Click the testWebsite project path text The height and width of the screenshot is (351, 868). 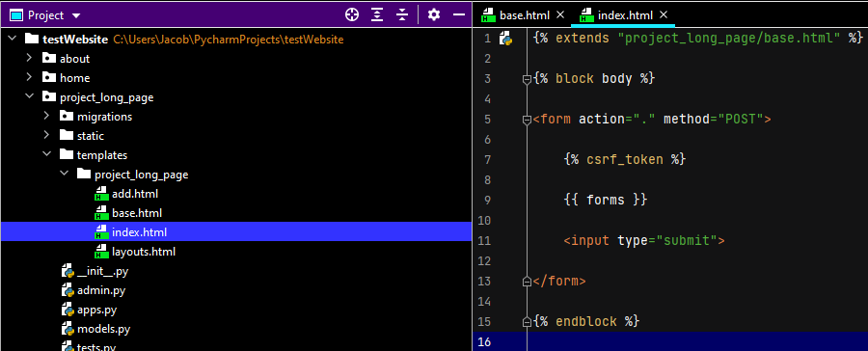click(229, 40)
